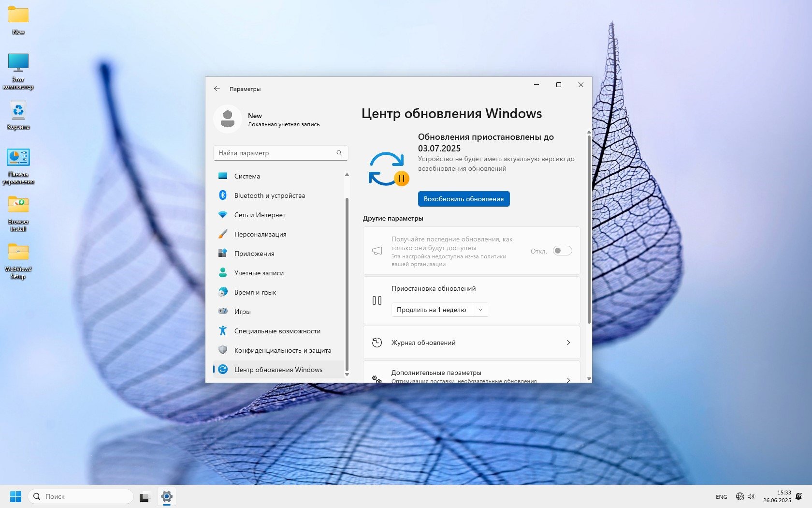The width and height of the screenshot is (812, 508).
Task: Click the user avatar picture for New
Action: coord(228,119)
